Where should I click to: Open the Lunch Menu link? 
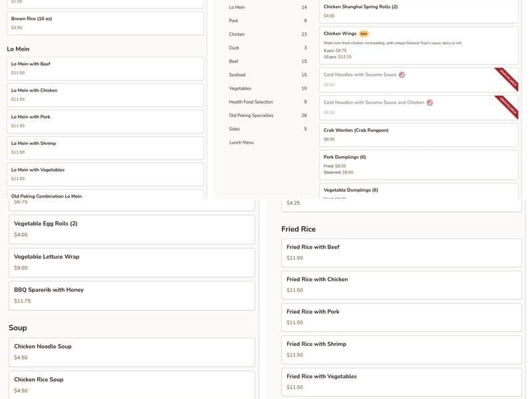click(x=241, y=142)
